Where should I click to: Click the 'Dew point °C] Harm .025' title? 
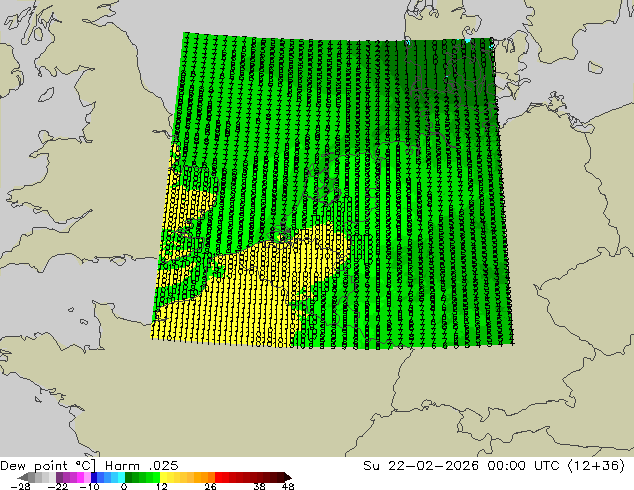[x=89, y=466]
